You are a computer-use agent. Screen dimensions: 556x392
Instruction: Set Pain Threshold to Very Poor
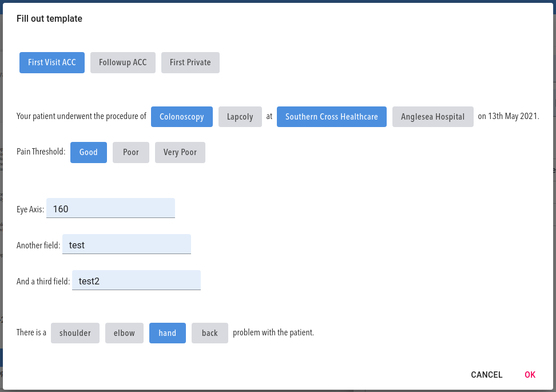coord(180,152)
